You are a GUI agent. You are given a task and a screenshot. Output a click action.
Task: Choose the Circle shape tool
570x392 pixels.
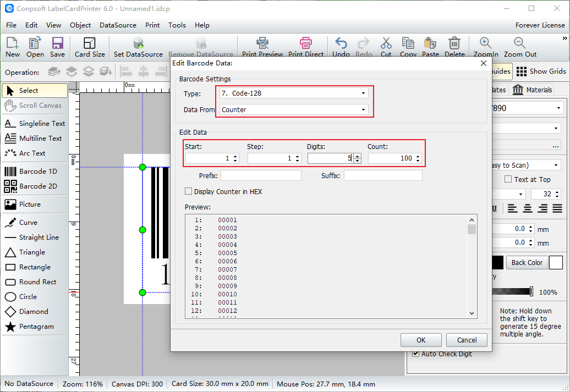[35, 297]
